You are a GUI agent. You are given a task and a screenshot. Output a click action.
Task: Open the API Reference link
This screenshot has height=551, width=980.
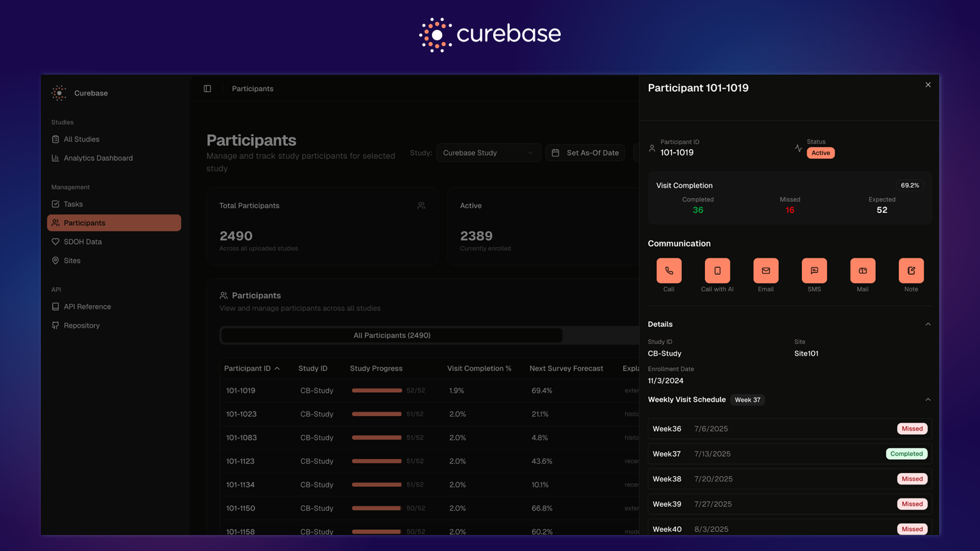click(87, 307)
